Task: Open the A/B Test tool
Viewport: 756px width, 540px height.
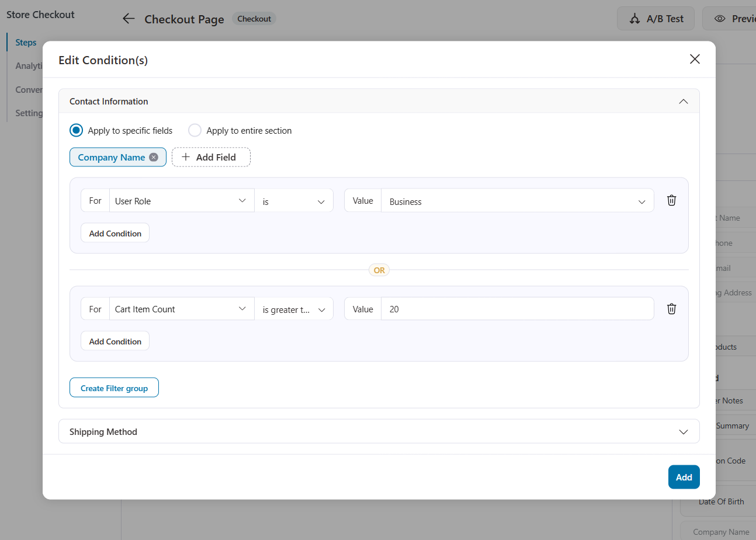Action: click(656, 18)
